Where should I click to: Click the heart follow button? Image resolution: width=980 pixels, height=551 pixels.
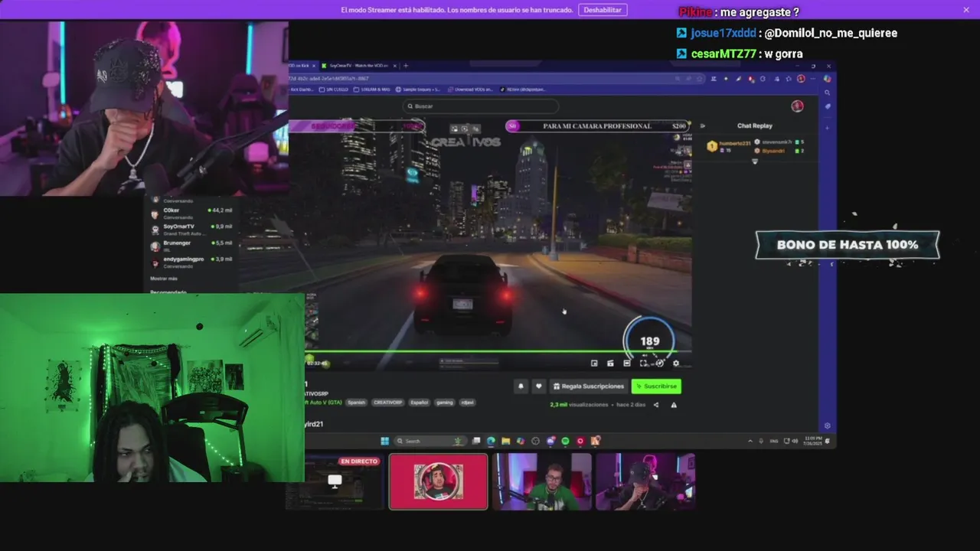pyautogui.click(x=538, y=386)
